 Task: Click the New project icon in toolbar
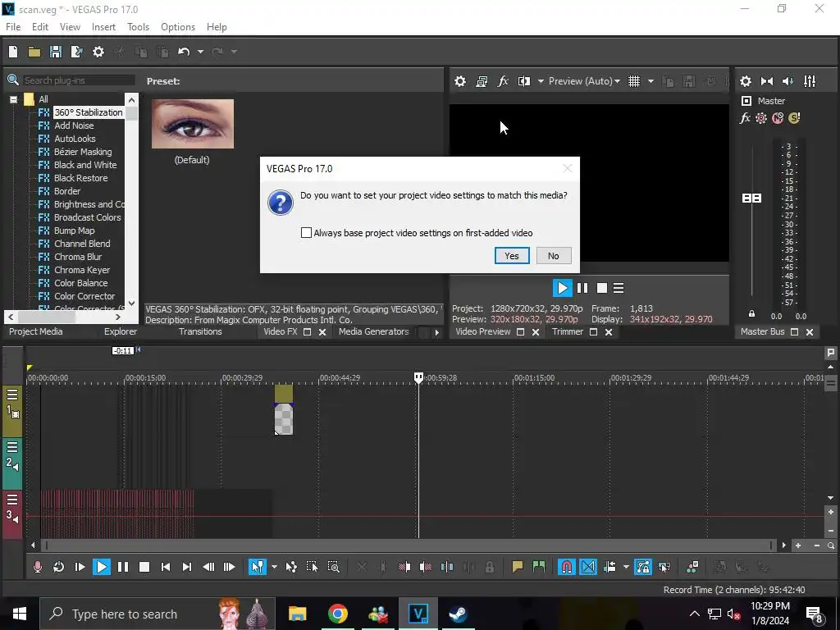13,52
